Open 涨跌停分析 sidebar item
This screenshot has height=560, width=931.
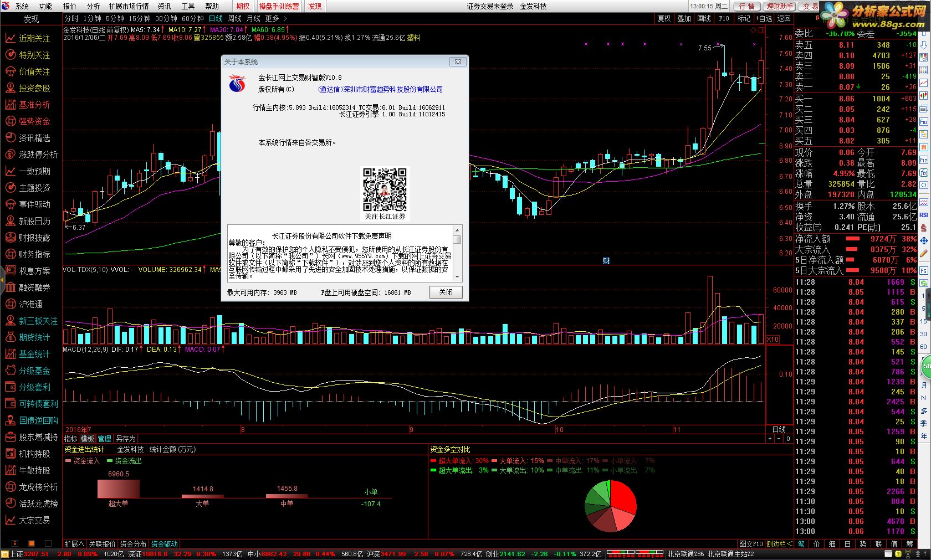point(31,155)
